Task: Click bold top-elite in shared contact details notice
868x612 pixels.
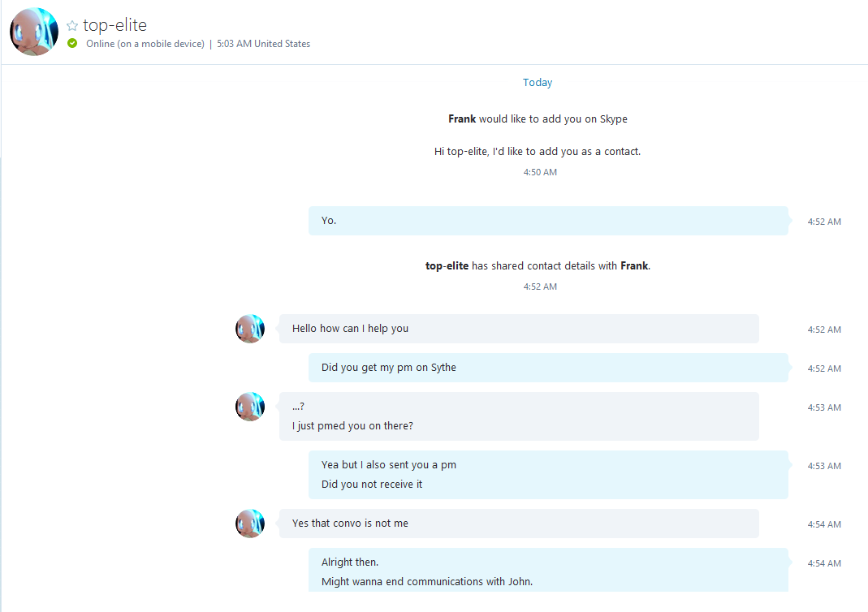Action: tap(447, 266)
